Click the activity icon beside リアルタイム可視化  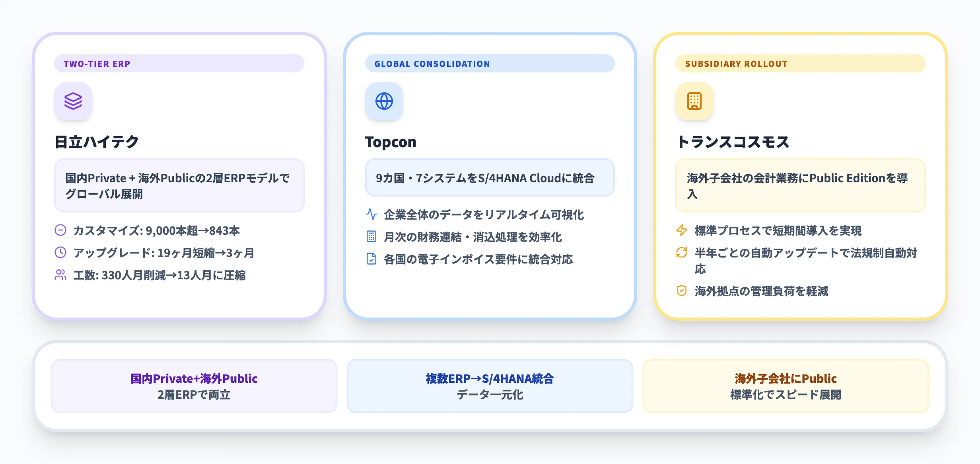click(x=371, y=214)
